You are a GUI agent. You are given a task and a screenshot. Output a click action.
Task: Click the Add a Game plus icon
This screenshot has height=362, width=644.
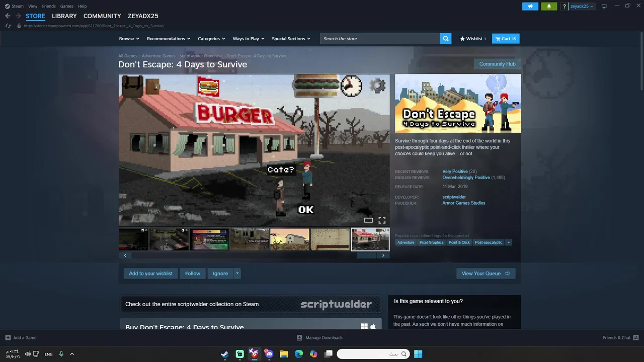(x=8, y=337)
